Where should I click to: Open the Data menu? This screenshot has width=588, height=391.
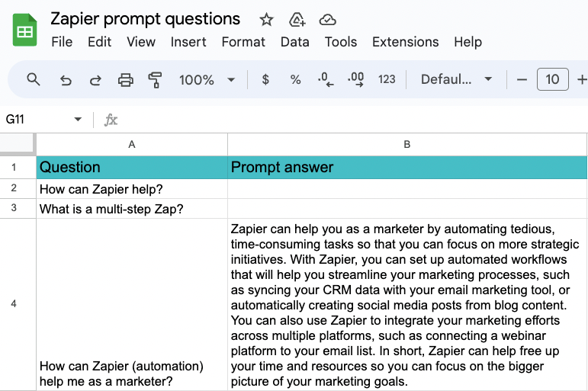click(x=294, y=42)
